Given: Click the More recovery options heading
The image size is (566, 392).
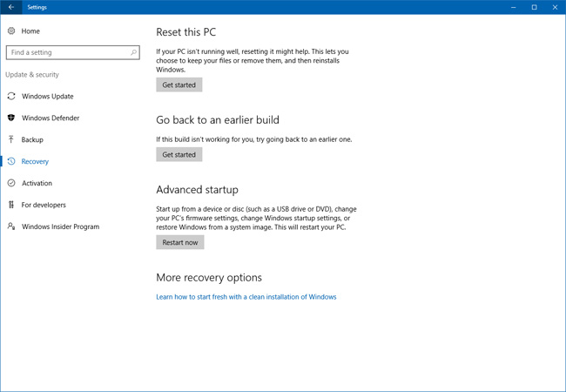Looking at the screenshot, I should [x=209, y=278].
